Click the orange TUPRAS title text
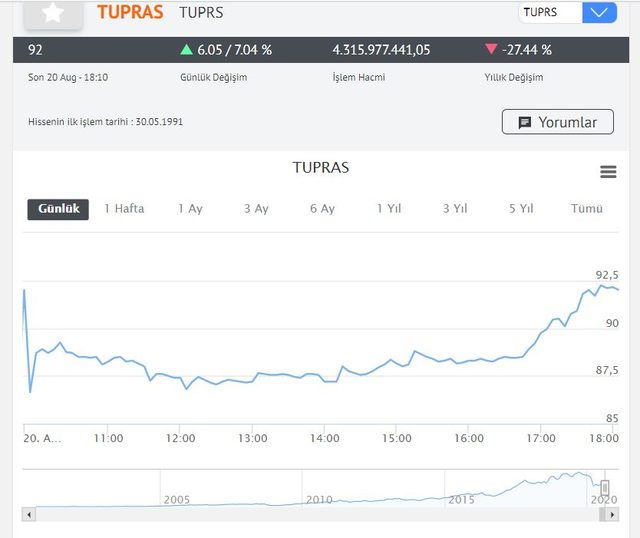 coord(130,12)
